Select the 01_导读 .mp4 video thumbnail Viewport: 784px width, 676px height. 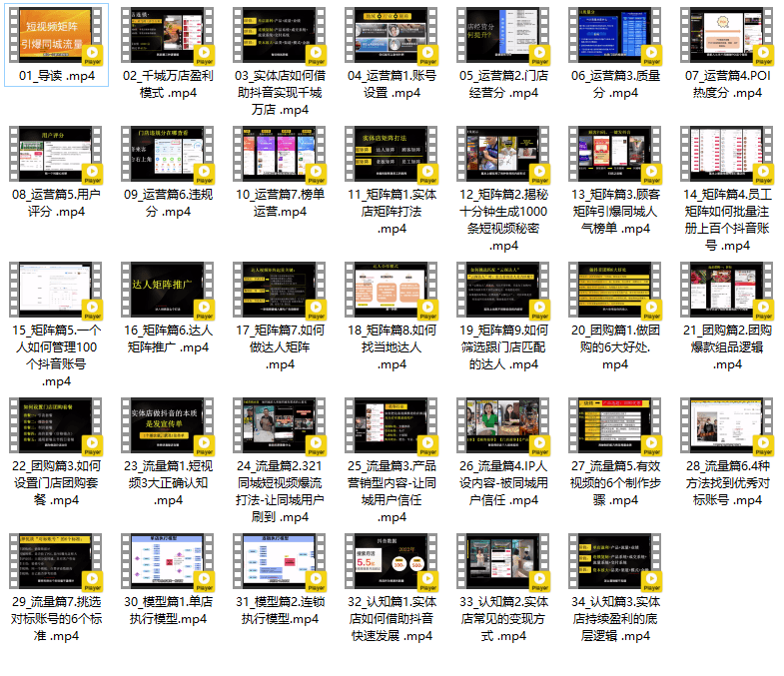coord(53,35)
